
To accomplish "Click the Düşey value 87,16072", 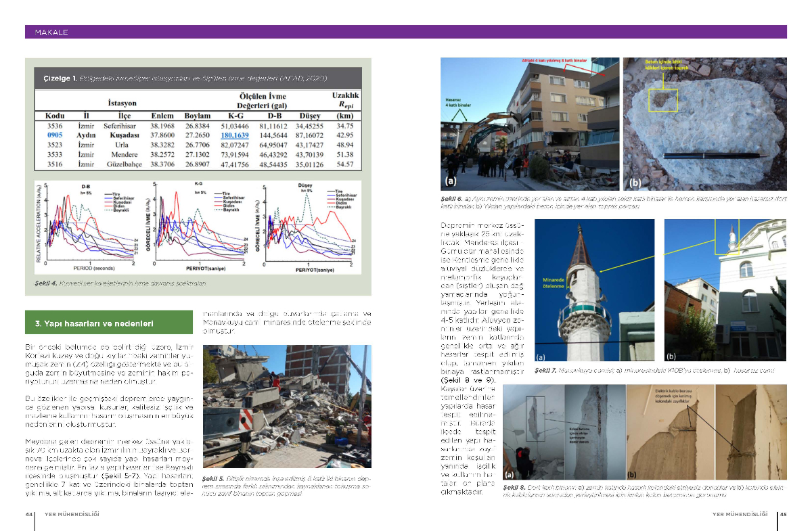I will pyautogui.click(x=310, y=135).
